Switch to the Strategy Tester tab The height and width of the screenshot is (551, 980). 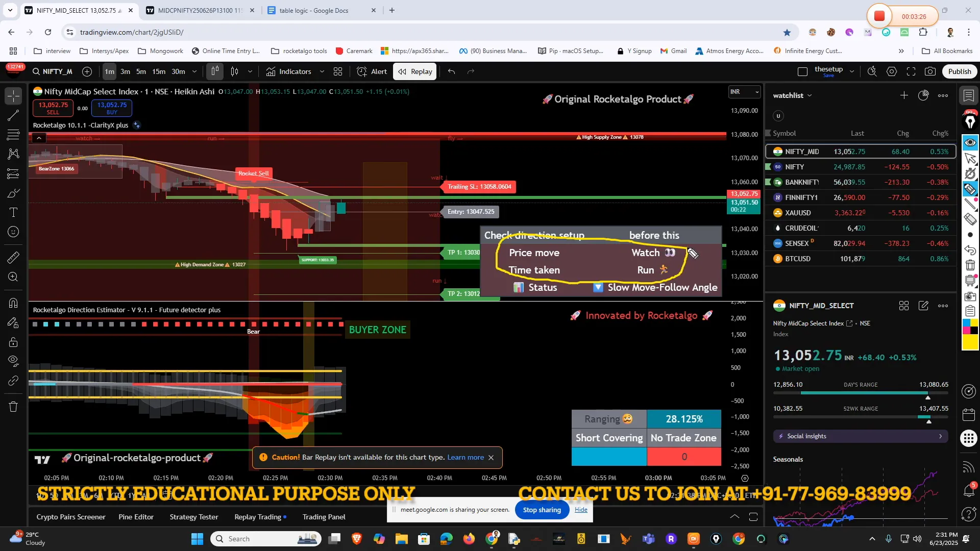tap(194, 517)
